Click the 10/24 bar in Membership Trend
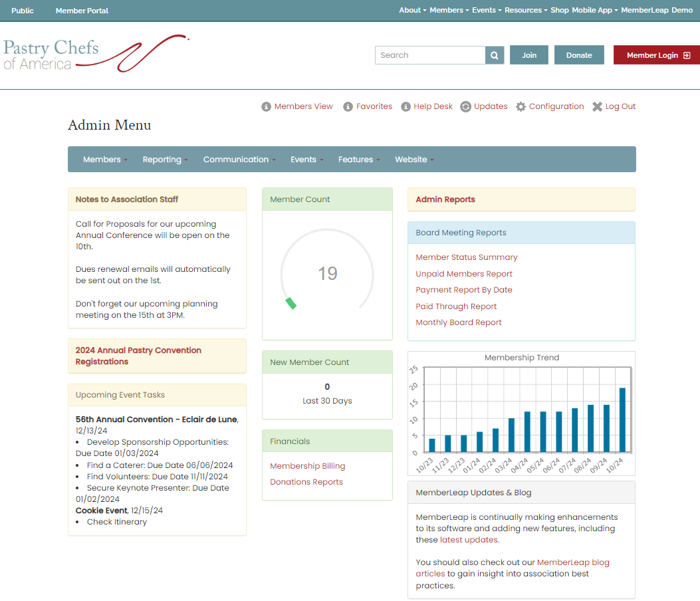Screen dimensions: 700x601 point(622,420)
